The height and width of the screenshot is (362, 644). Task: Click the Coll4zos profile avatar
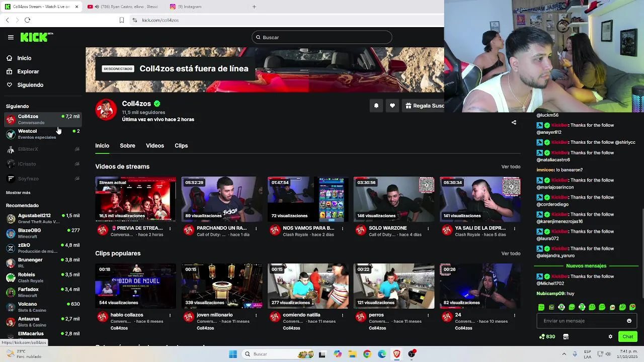tap(106, 110)
